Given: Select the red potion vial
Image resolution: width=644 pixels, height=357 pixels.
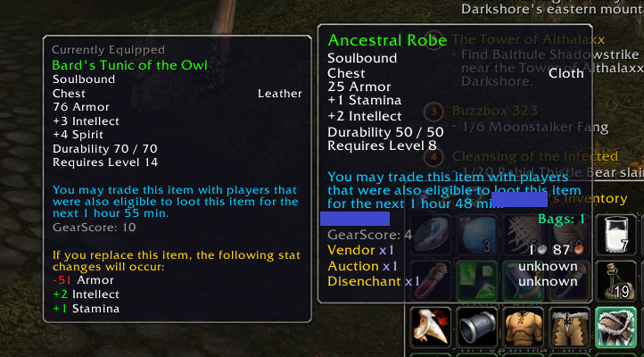Looking at the screenshot, I should pyautogui.click(x=431, y=281).
